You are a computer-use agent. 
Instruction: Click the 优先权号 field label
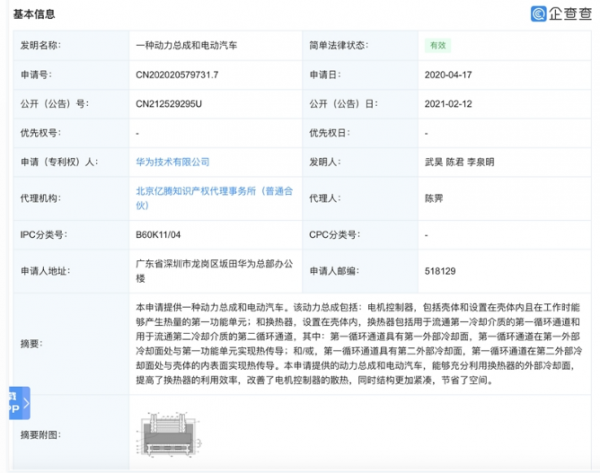pos(41,133)
